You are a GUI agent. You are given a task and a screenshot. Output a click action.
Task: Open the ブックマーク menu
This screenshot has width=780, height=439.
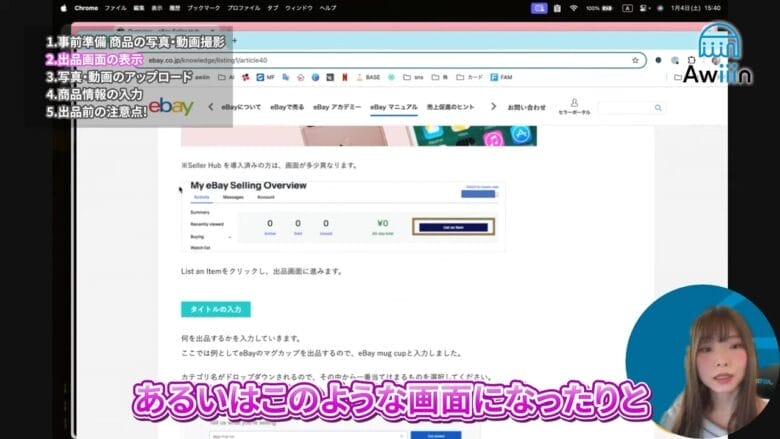[x=203, y=8]
